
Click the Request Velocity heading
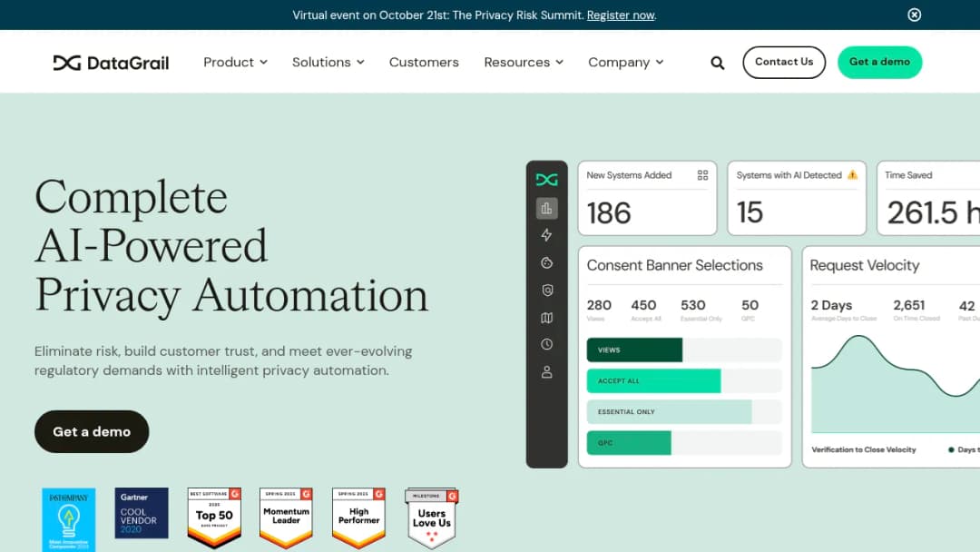(x=865, y=265)
